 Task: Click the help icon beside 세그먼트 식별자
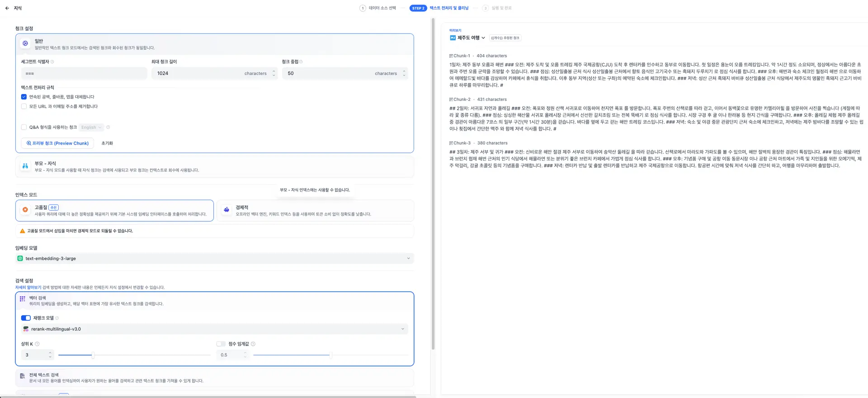click(52, 62)
